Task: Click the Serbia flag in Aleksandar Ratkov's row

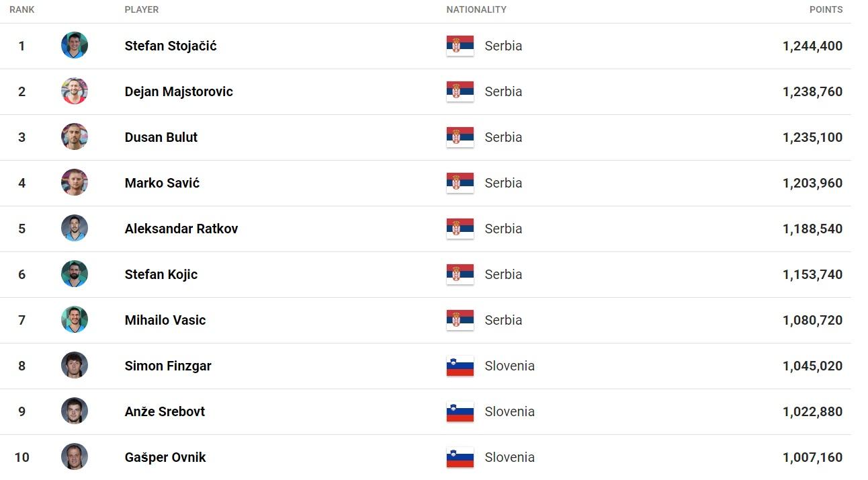Action: [x=460, y=229]
